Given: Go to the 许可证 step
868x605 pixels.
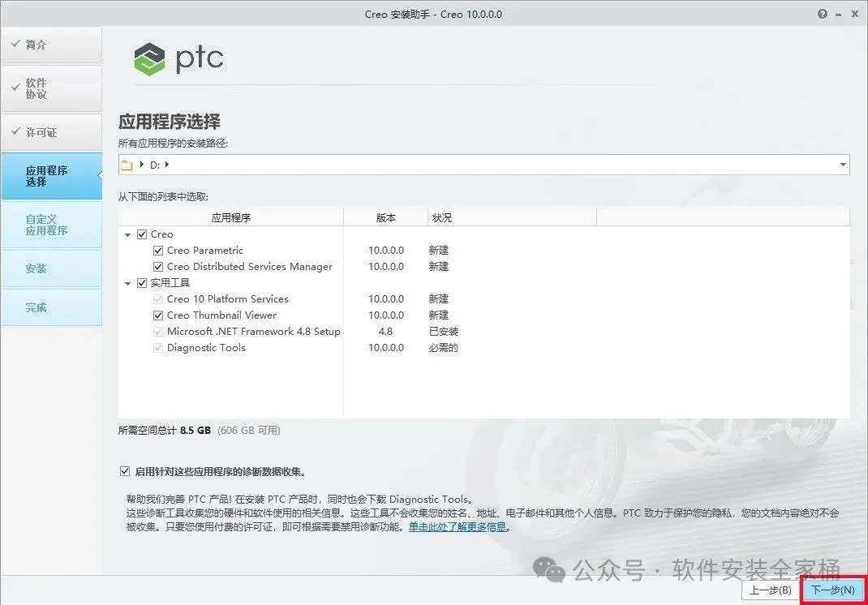Looking at the screenshot, I should pos(51,132).
